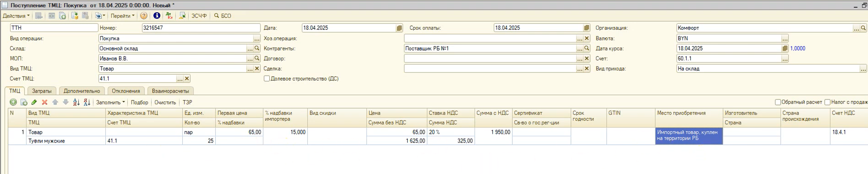Click the unpost document icon in top toolbar
This screenshot has height=174, width=868.
click(86, 16)
